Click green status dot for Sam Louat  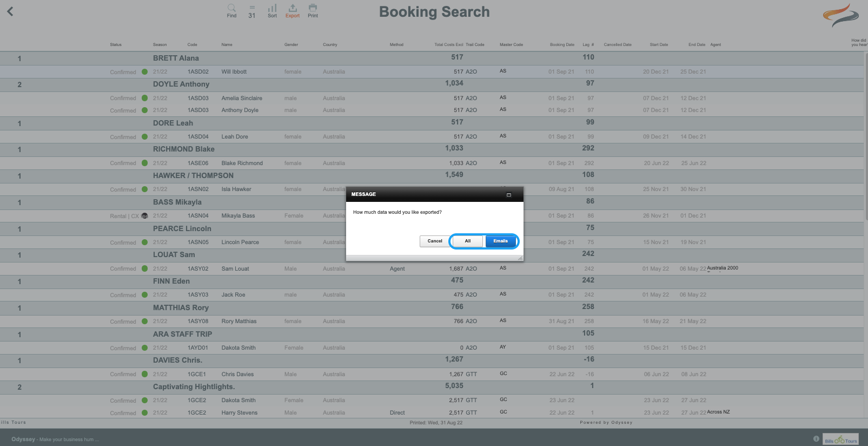click(x=144, y=268)
